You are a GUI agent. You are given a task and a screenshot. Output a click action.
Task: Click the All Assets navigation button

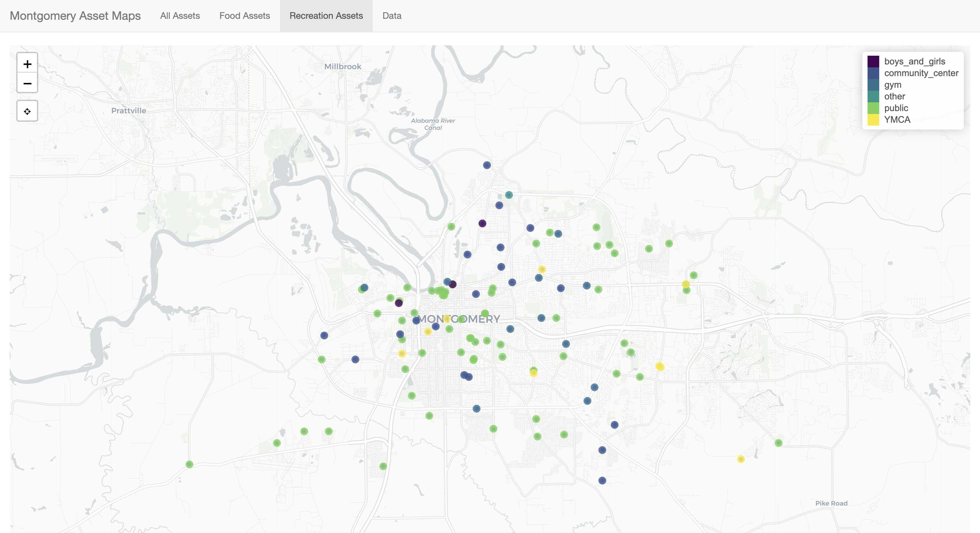point(179,15)
